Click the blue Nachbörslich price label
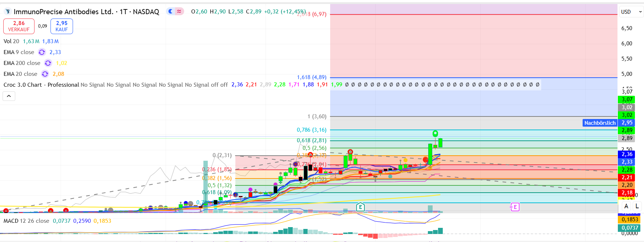The height and width of the screenshot is (242, 644). (600, 123)
